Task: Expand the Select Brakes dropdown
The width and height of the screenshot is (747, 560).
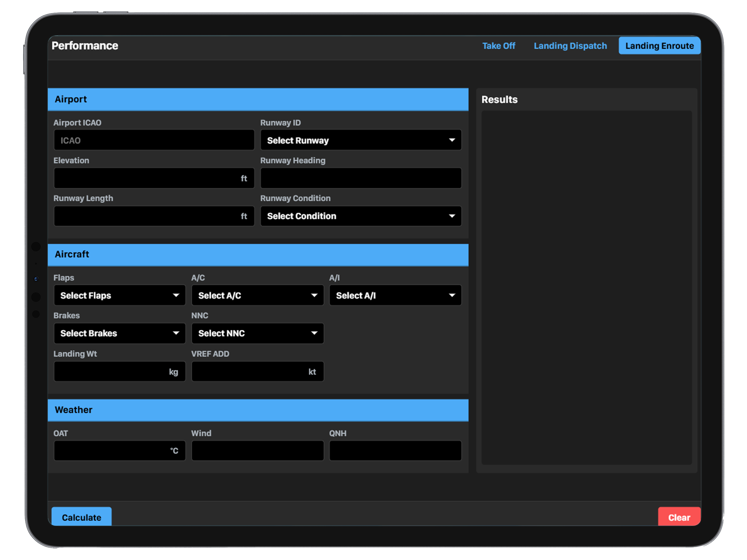Action: point(120,333)
